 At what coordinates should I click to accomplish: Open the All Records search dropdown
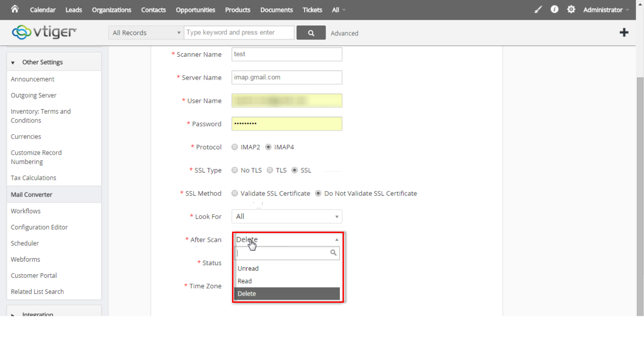[146, 33]
